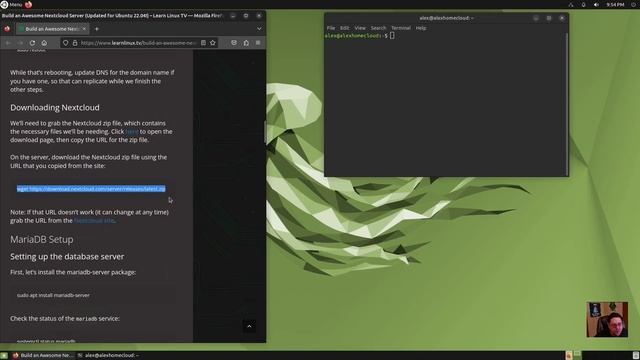Expand the Firefox list-all-tabs chevron
The image size is (640, 360).
(259, 29)
